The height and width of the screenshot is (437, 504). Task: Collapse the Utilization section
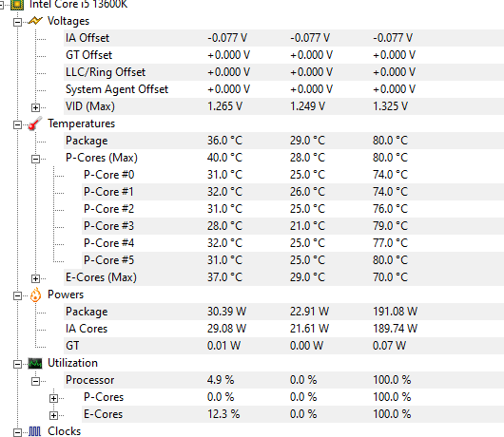(x=17, y=364)
